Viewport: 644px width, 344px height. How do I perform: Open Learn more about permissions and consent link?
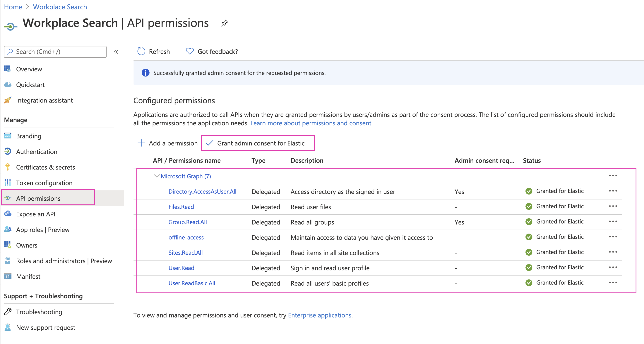click(x=311, y=123)
